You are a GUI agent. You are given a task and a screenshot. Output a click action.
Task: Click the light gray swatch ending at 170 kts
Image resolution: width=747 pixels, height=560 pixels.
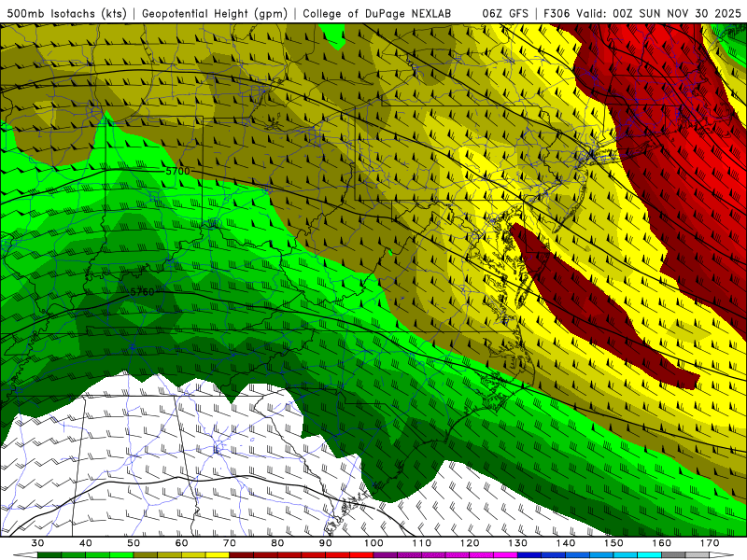(698, 554)
